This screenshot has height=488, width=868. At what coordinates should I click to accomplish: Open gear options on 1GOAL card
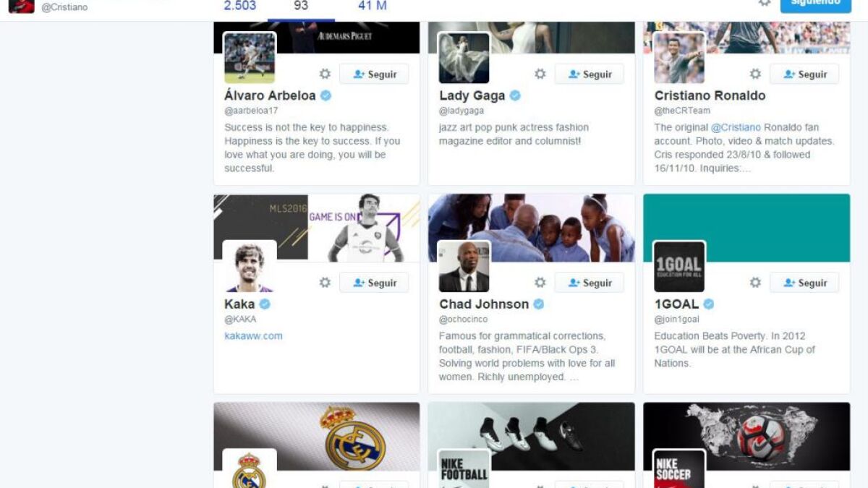(x=755, y=283)
